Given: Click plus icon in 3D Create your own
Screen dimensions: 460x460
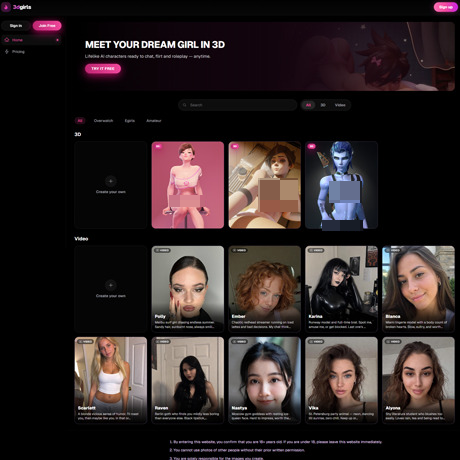Looking at the screenshot, I should [111, 181].
